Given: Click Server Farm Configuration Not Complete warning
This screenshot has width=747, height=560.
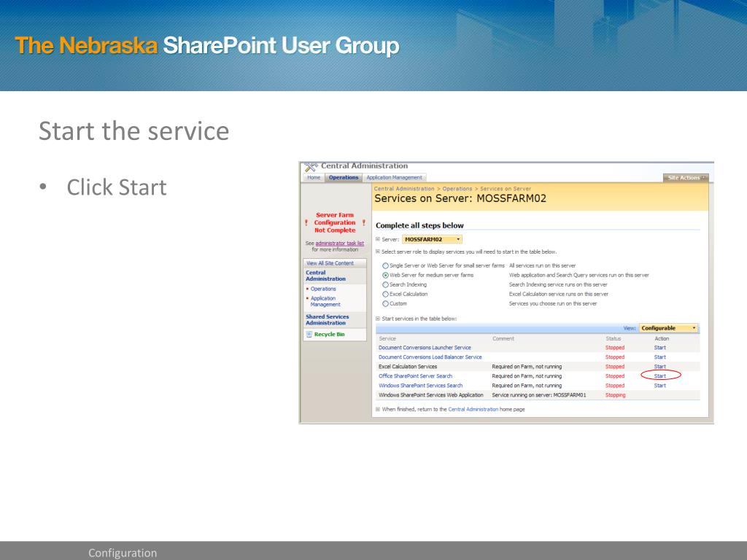Looking at the screenshot, I should coord(335,223).
